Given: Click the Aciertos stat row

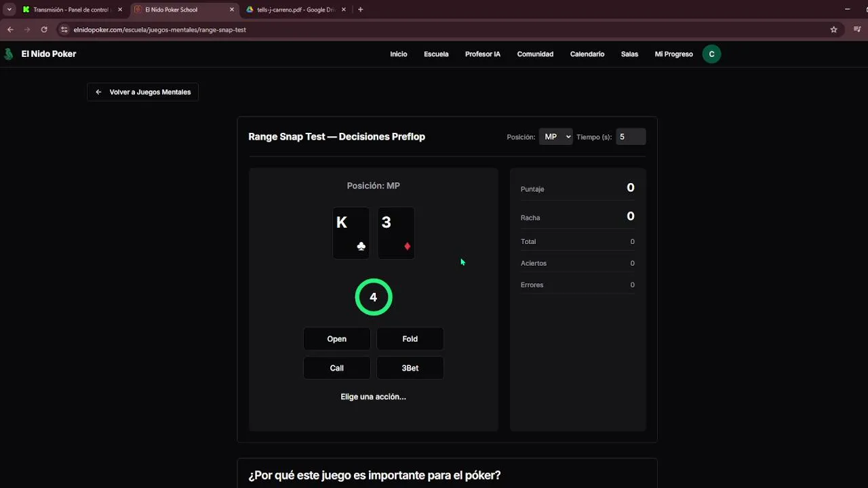Looking at the screenshot, I should point(578,263).
